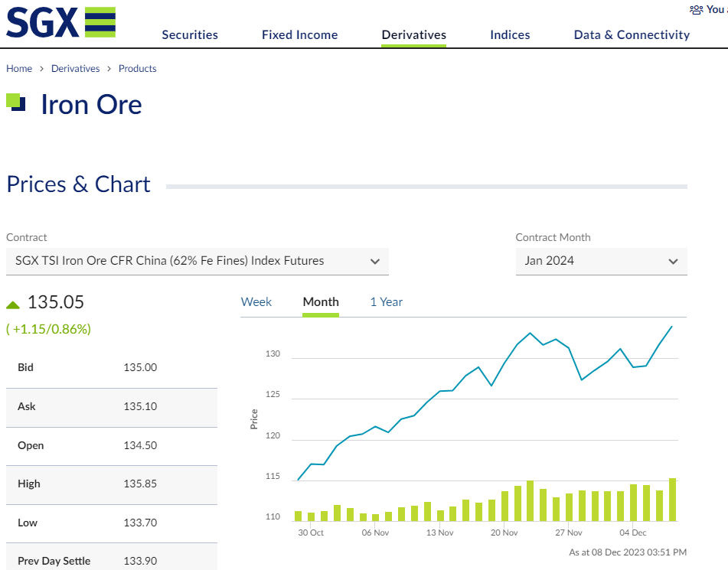Click the 115 price axis label
Screen dimensions: 728x570
(x=273, y=476)
